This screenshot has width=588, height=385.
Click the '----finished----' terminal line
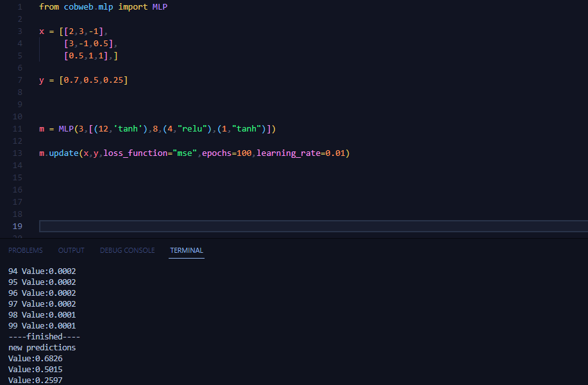click(44, 336)
